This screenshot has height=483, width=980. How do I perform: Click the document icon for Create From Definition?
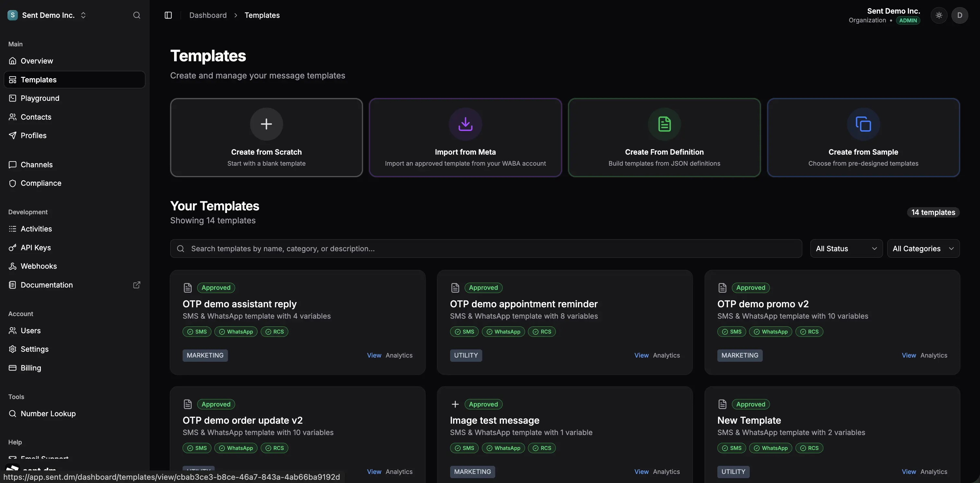(x=664, y=124)
